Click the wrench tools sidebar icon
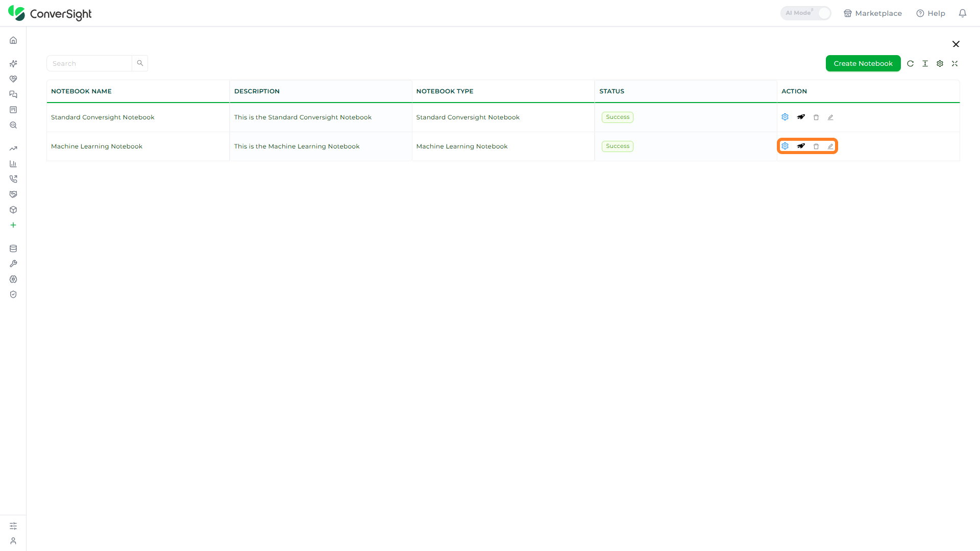 [13, 264]
